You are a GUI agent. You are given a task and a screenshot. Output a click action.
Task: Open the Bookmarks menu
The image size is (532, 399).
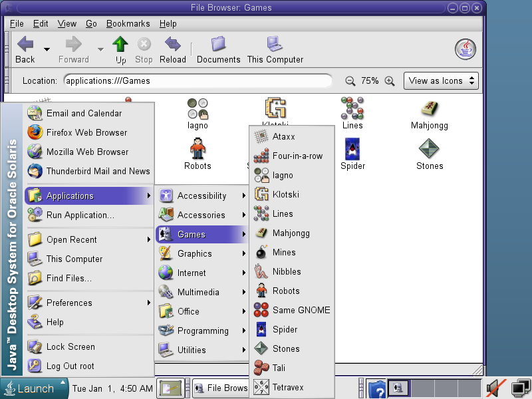click(x=128, y=24)
